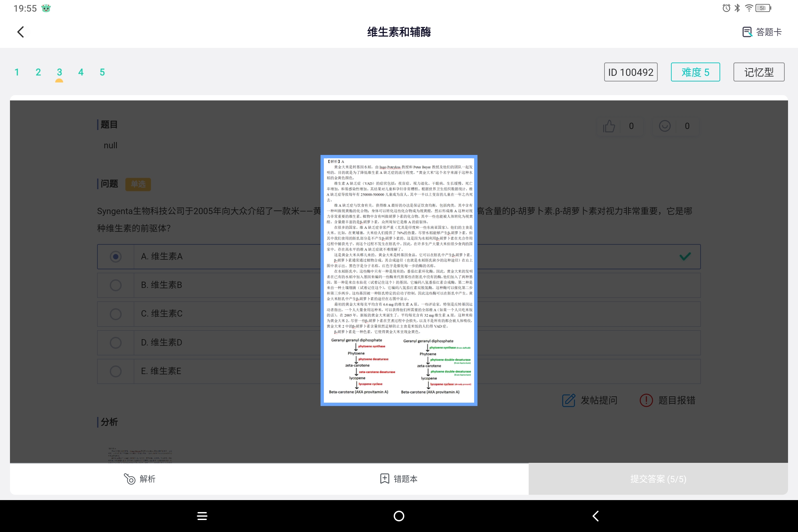Tap the Bluetooth status icon
The height and width of the screenshot is (532, 798).
coord(737,8)
